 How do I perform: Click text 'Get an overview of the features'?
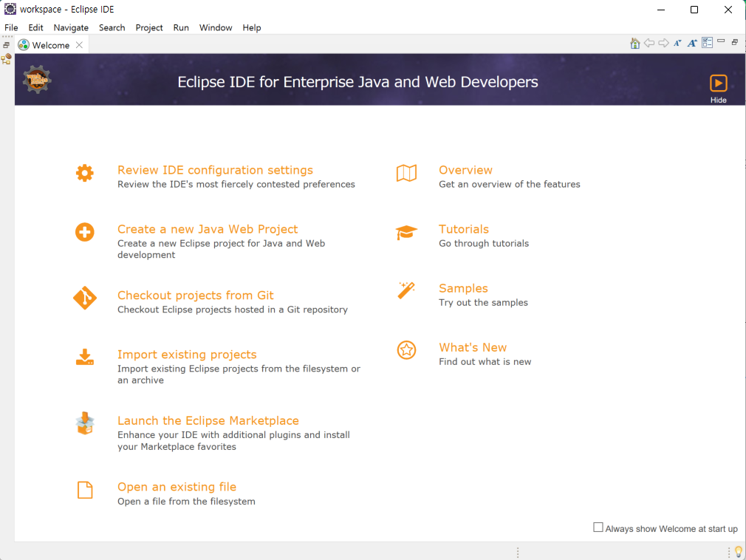point(510,184)
